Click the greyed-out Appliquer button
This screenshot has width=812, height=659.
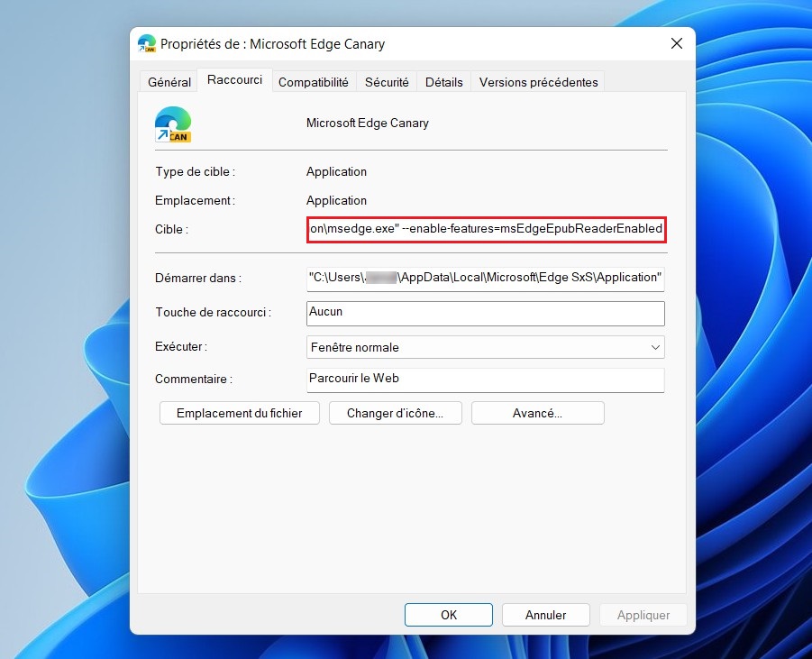pyautogui.click(x=643, y=615)
